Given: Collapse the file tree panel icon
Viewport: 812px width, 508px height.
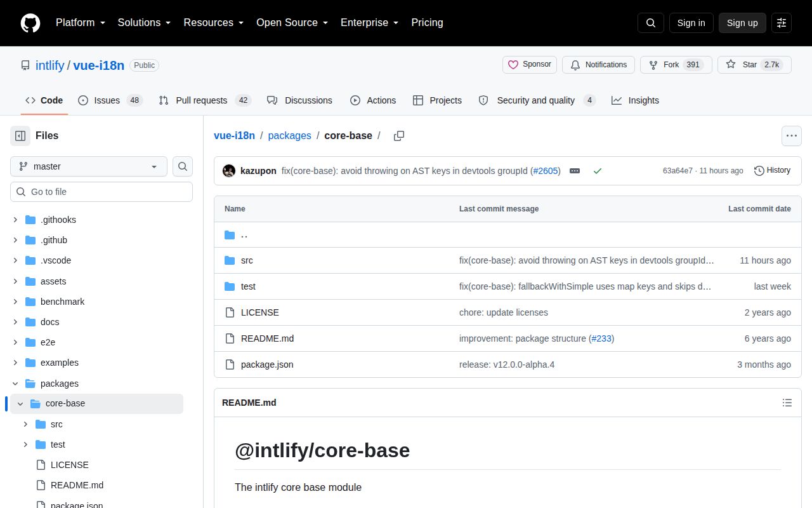Looking at the screenshot, I should 20,136.
